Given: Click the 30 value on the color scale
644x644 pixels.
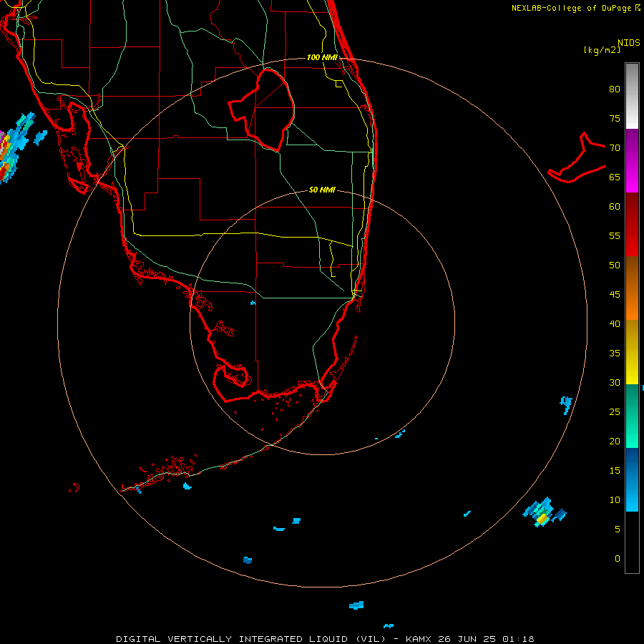Looking at the screenshot, I should [x=615, y=382].
